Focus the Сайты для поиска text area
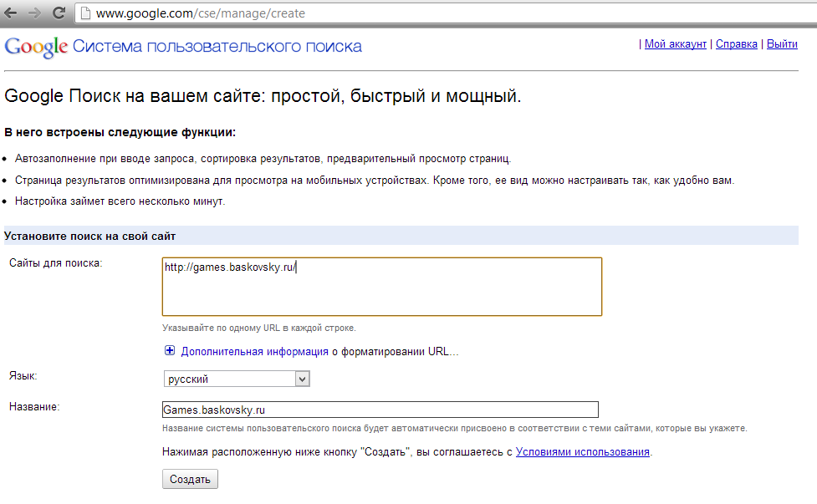Screen dimensions: 817x504 (x=382, y=287)
